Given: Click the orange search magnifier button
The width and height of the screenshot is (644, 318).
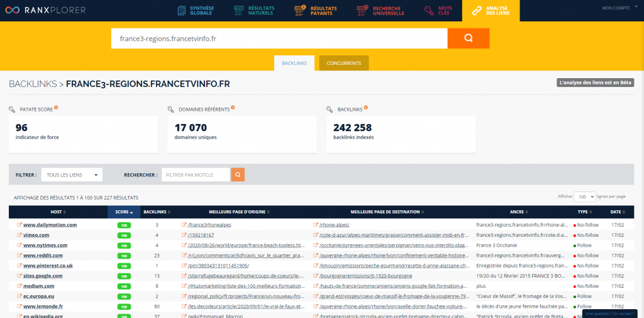Looking at the screenshot, I should tap(469, 38).
